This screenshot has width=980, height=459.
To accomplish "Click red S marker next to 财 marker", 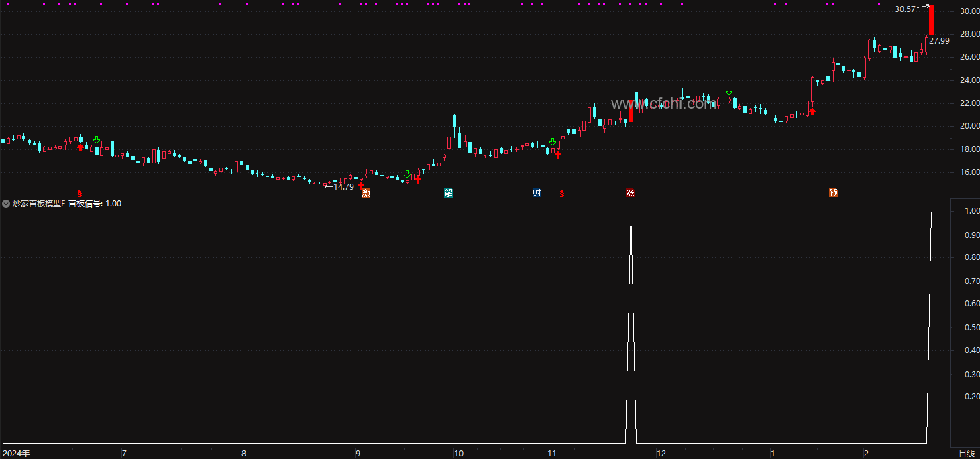I will click(x=562, y=194).
